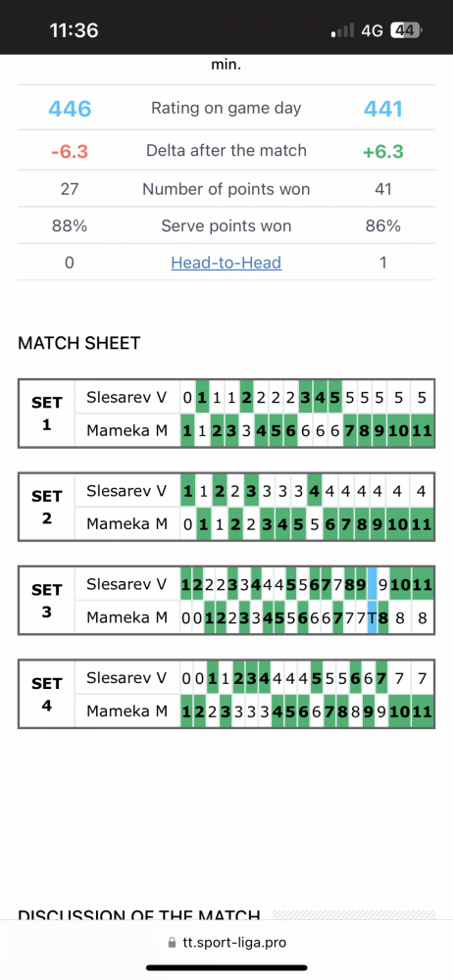Tap the 4G network indicator
The width and height of the screenshot is (453, 980).
pos(372,30)
